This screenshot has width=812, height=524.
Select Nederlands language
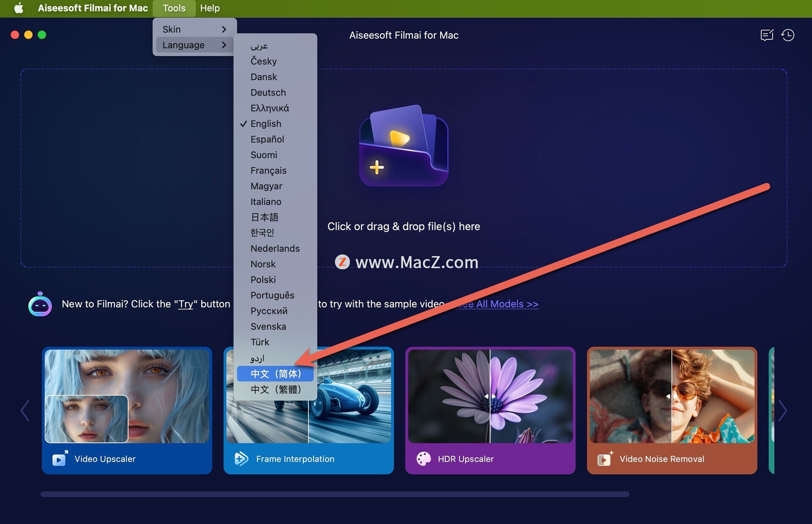275,248
